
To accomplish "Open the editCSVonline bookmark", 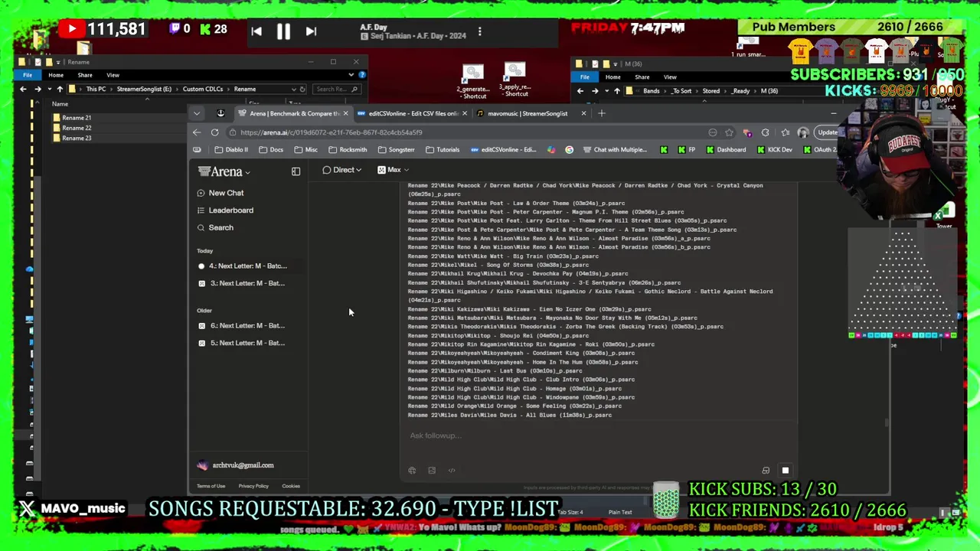I will [504, 150].
